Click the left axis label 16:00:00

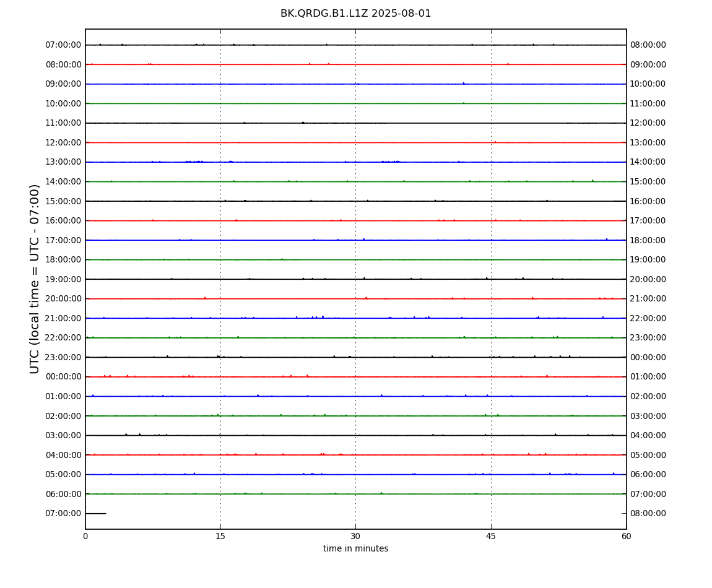tap(63, 221)
